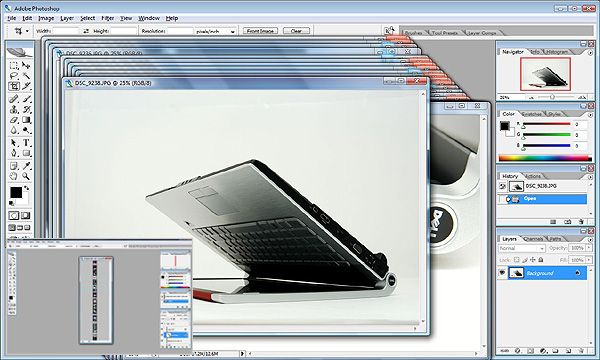Image resolution: width=600 pixels, height=360 pixels.
Task: Toggle Quick Mask mode button
Action: 26,215
